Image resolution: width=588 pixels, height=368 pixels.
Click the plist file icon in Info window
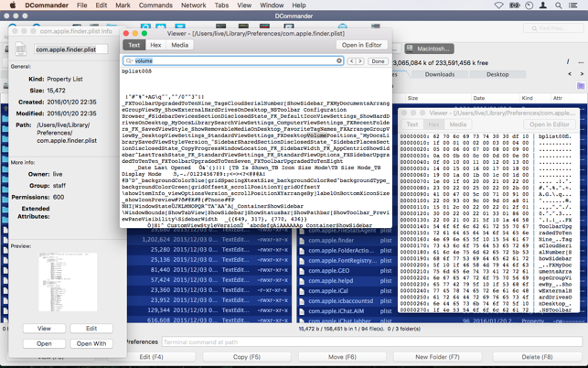point(21,49)
